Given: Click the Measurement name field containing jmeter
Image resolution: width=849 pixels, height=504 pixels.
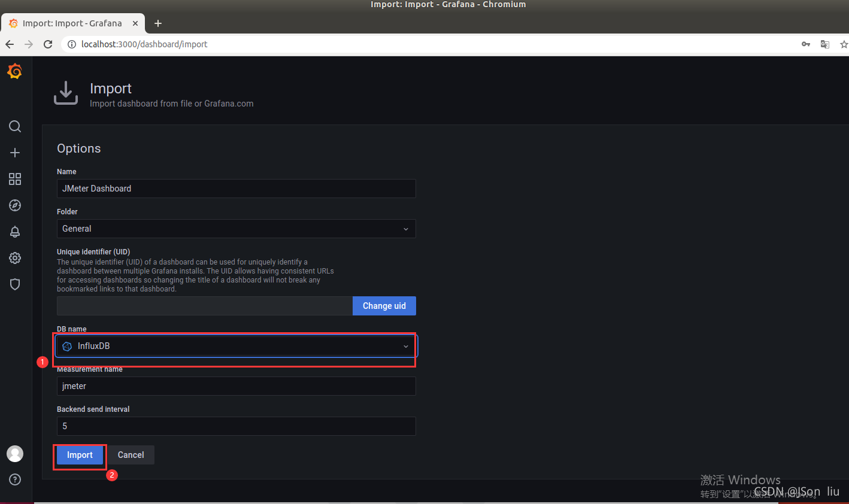Looking at the screenshot, I should click(236, 386).
